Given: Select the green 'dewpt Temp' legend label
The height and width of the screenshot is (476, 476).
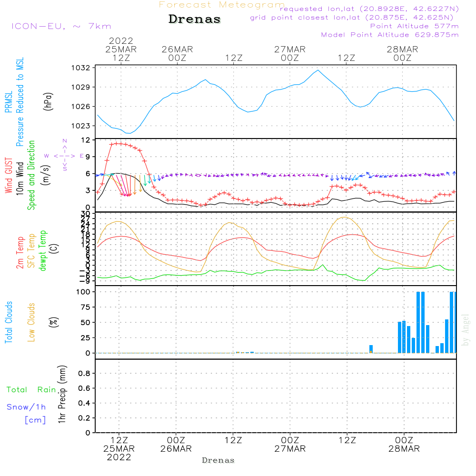Looking at the screenshot, I should [x=42, y=250].
